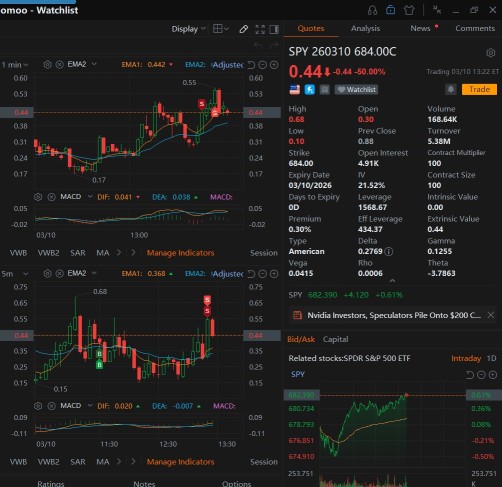Toggle the VWB2 indicator under 1 min chart
The image size is (502, 487).
tap(48, 253)
